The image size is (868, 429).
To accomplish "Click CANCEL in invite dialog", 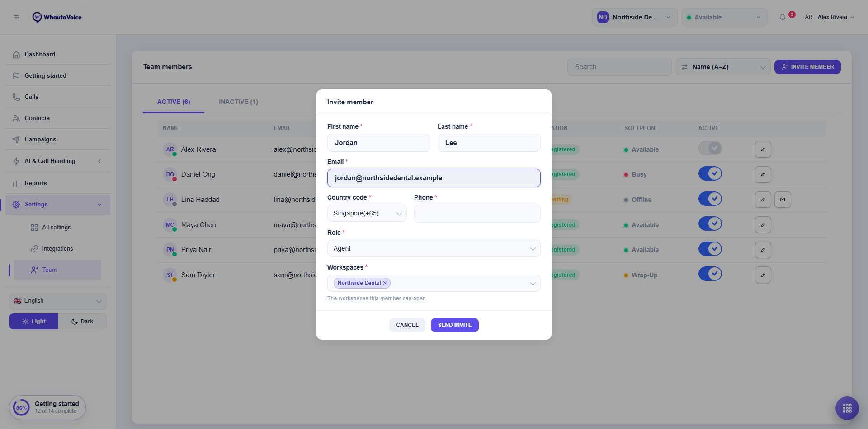I will pos(407,325).
